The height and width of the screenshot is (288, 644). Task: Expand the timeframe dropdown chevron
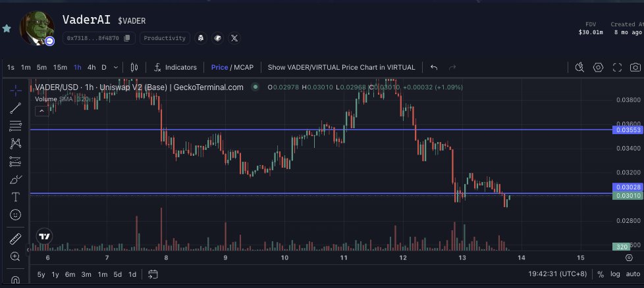pyautogui.click(x=116, y=67)
